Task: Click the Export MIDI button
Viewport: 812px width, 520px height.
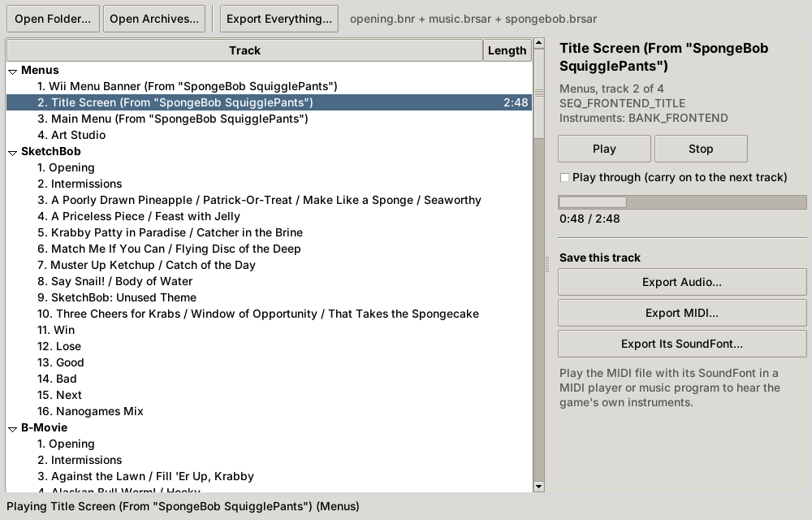Action: (682, 314)
